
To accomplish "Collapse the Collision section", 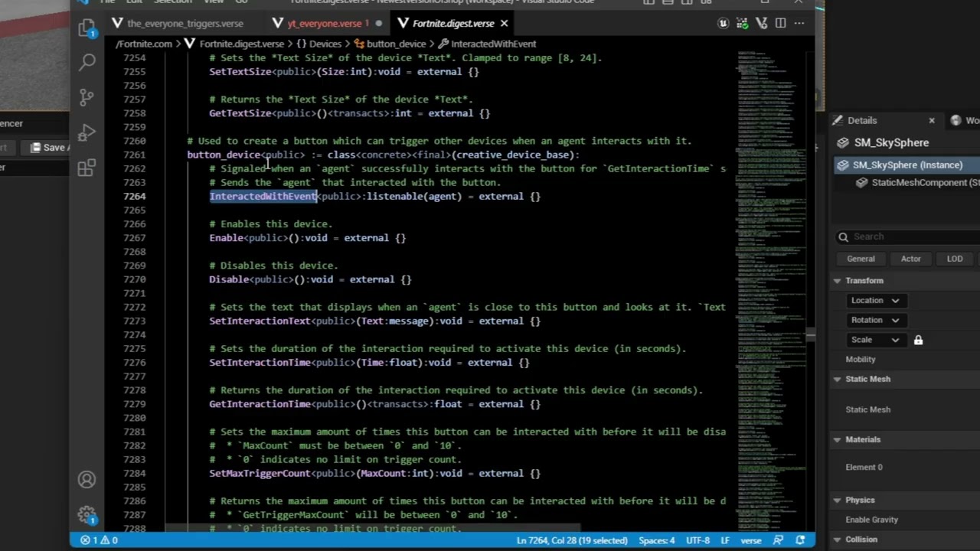I will point(837,540).
